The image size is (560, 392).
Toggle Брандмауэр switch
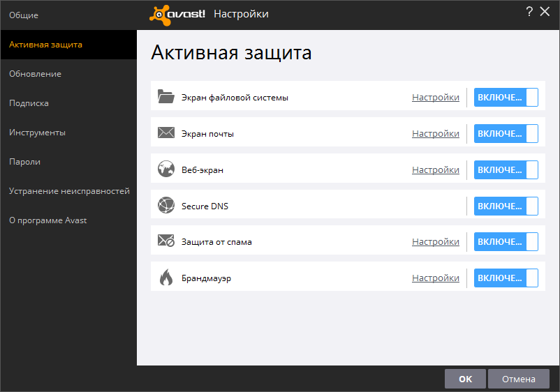[506, 278]
